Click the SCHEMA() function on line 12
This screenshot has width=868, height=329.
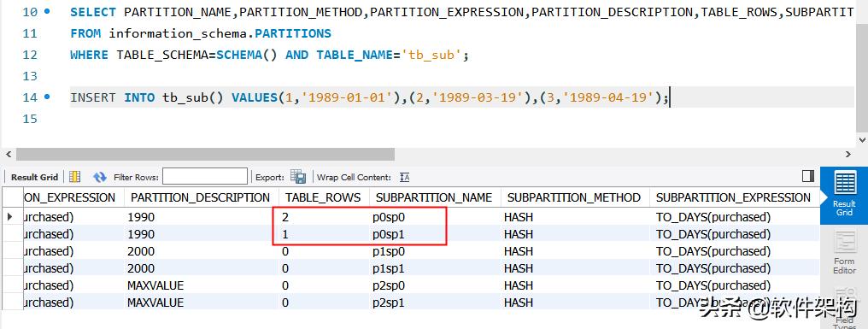click(x=247, y=55)
